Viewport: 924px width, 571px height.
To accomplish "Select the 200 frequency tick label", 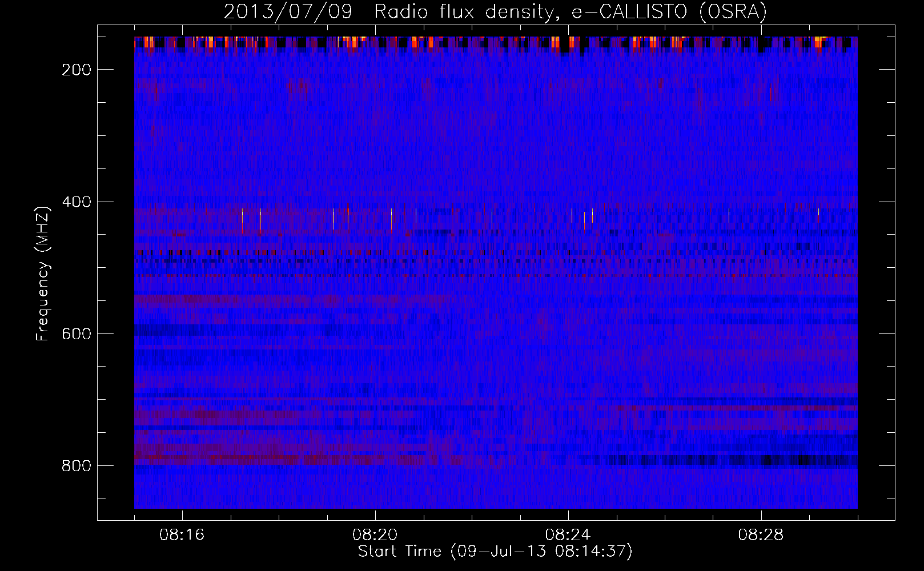I will click(77, 70).
